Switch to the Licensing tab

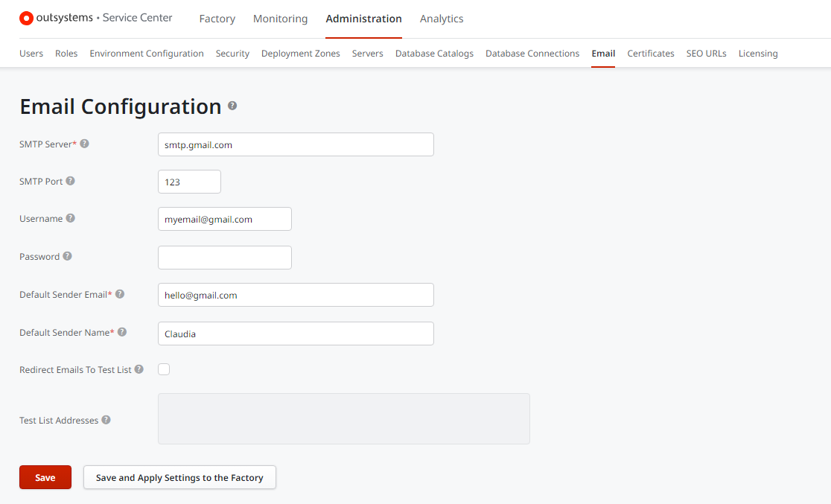[758, 54]
